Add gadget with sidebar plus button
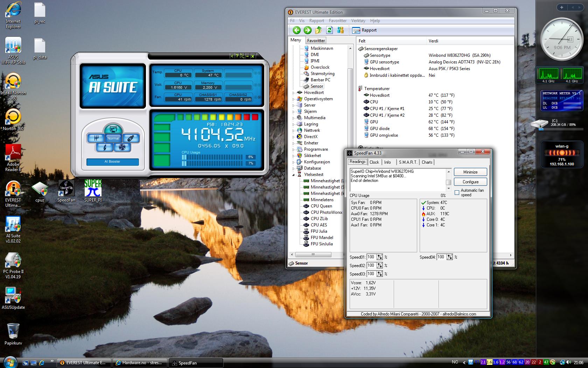 (561, 7)
